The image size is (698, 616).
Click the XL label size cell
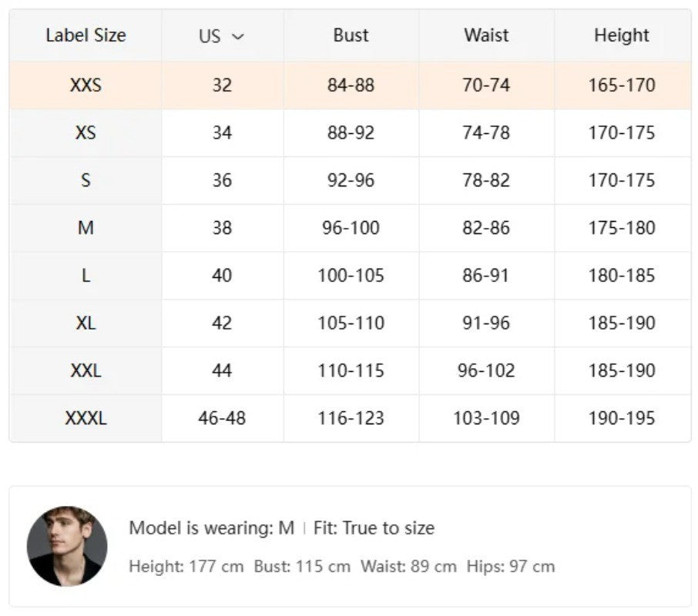[86, 323]
